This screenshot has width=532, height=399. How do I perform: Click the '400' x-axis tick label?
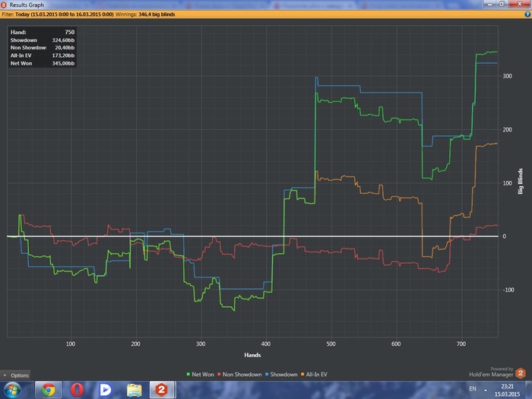tap(266, 344)
